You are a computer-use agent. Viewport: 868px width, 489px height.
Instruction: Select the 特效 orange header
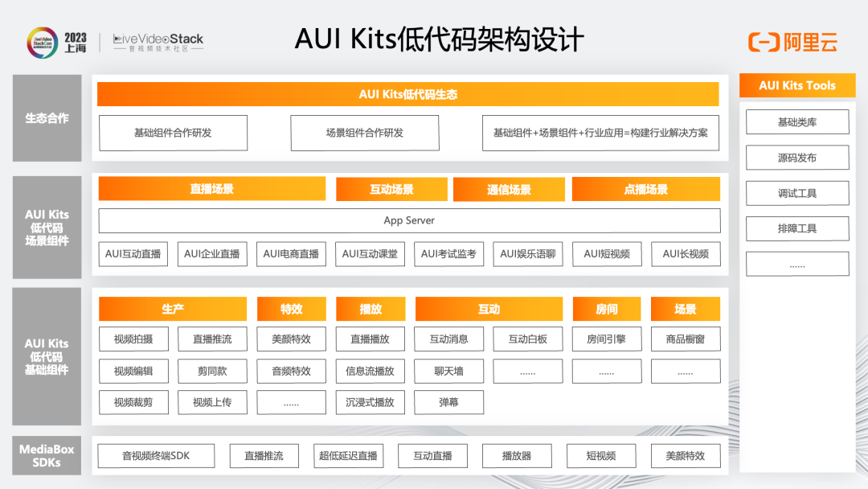pyautogui.click(x=291, y=309)
